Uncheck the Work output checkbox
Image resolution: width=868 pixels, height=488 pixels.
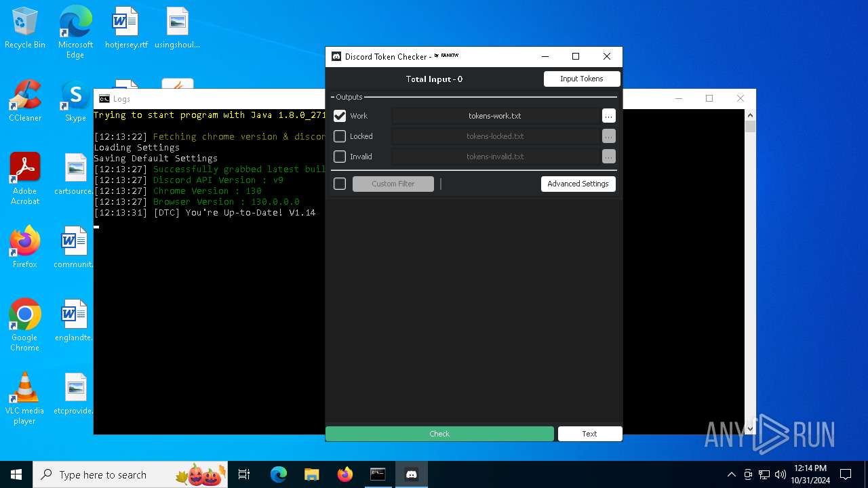tap(340, 116)
